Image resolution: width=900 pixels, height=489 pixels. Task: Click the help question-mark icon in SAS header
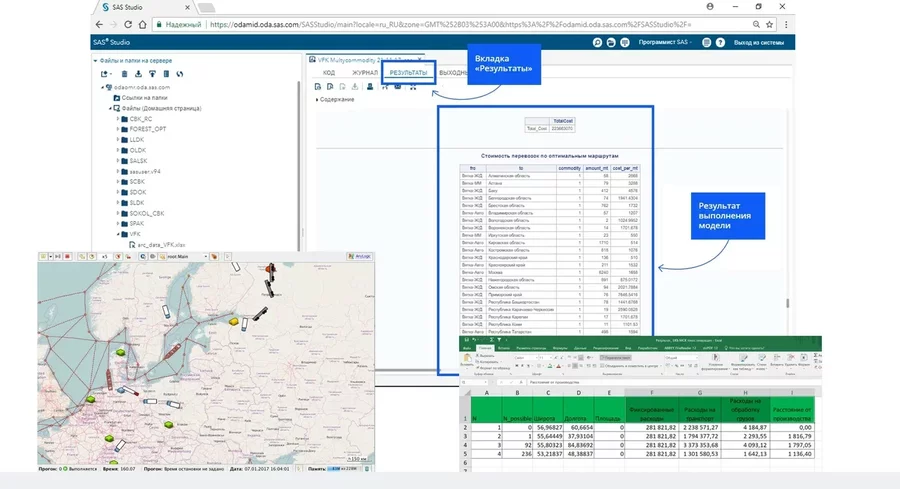click(720, 42)
